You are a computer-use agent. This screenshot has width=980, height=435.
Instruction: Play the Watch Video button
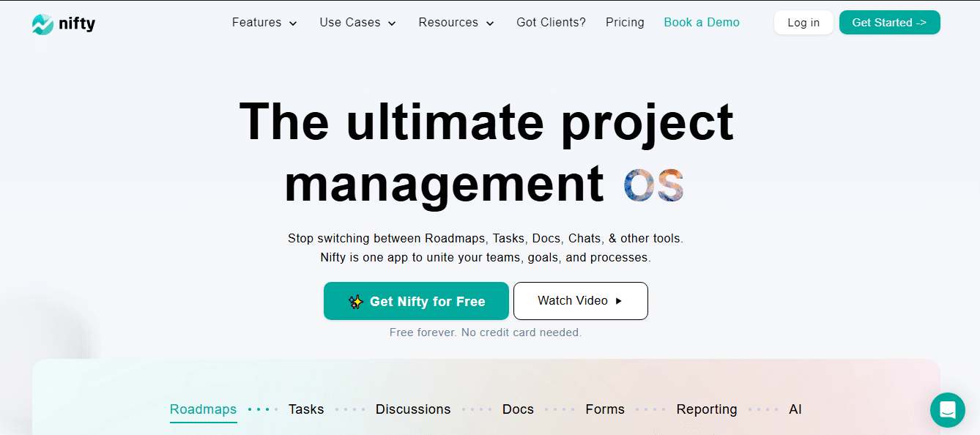[x=581, y=301]
